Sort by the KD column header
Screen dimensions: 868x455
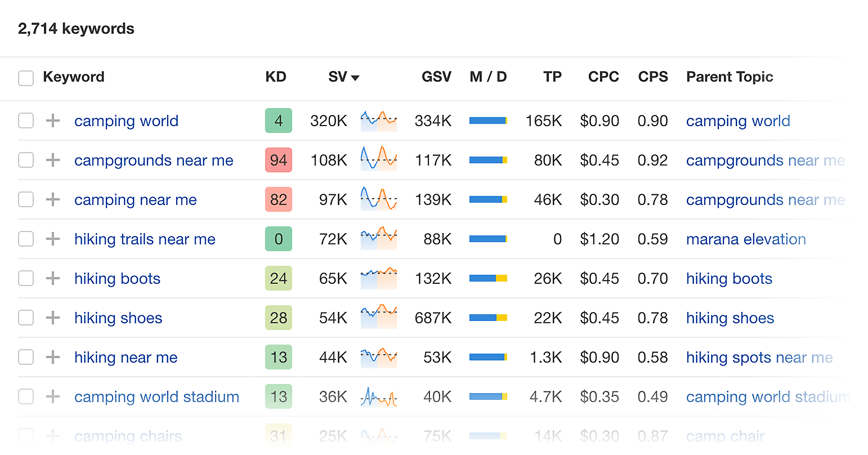coord(276,76)
